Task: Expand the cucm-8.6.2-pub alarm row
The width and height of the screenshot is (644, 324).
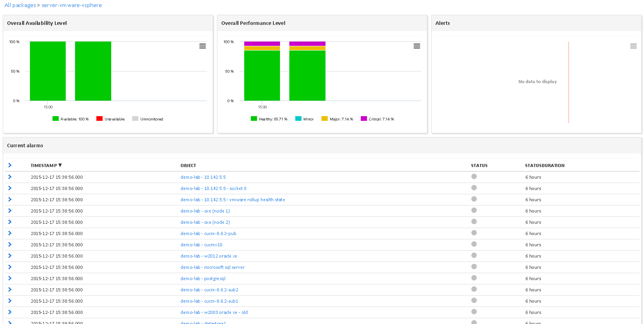Action: [10, 233]
